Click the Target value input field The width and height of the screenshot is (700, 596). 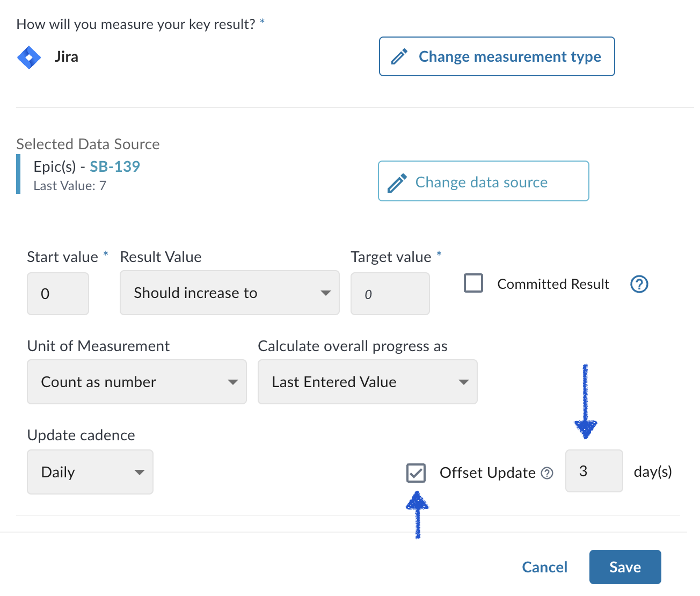tap(390, 294)
